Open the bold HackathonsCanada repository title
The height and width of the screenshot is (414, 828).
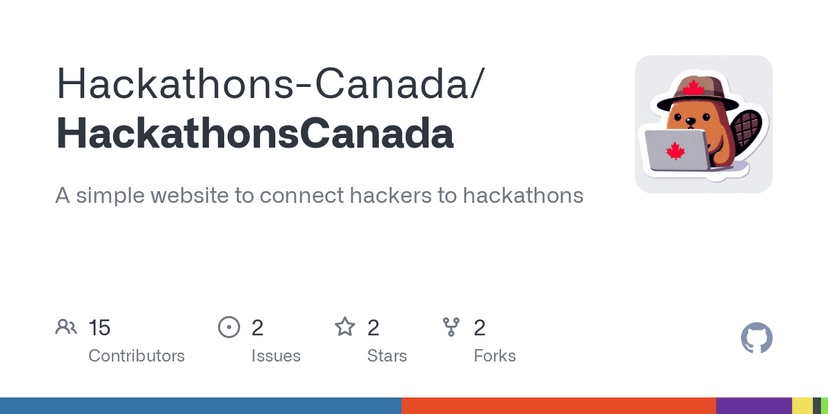(x=255, y=134)
